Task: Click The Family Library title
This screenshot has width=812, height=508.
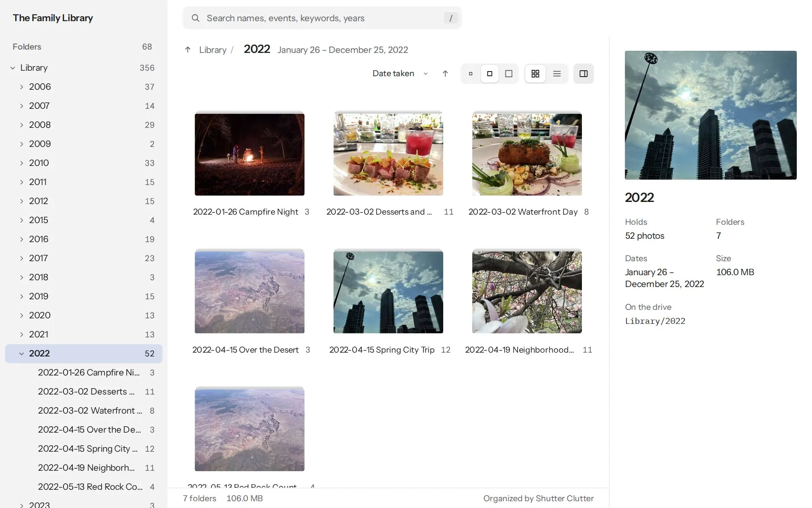Action: [x=53, y=18]
